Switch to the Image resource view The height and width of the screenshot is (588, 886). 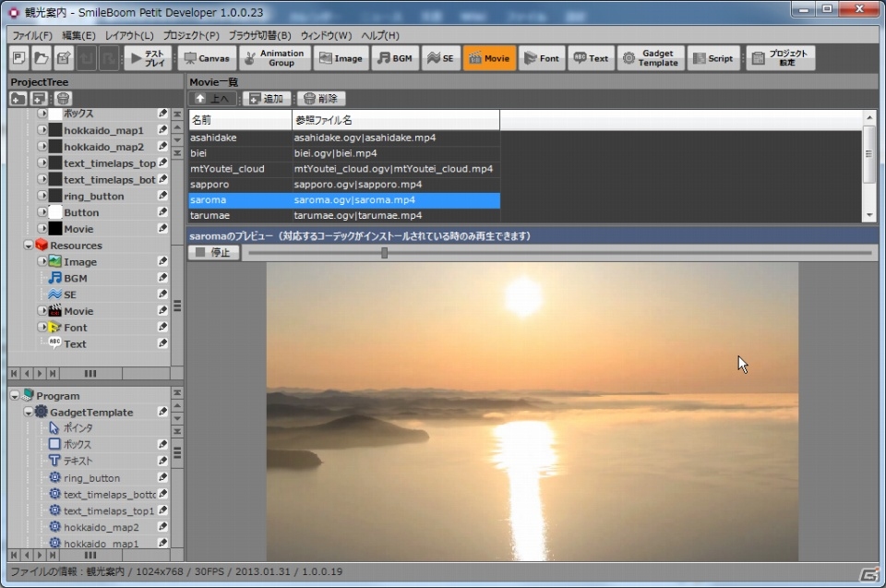point(341,57)
